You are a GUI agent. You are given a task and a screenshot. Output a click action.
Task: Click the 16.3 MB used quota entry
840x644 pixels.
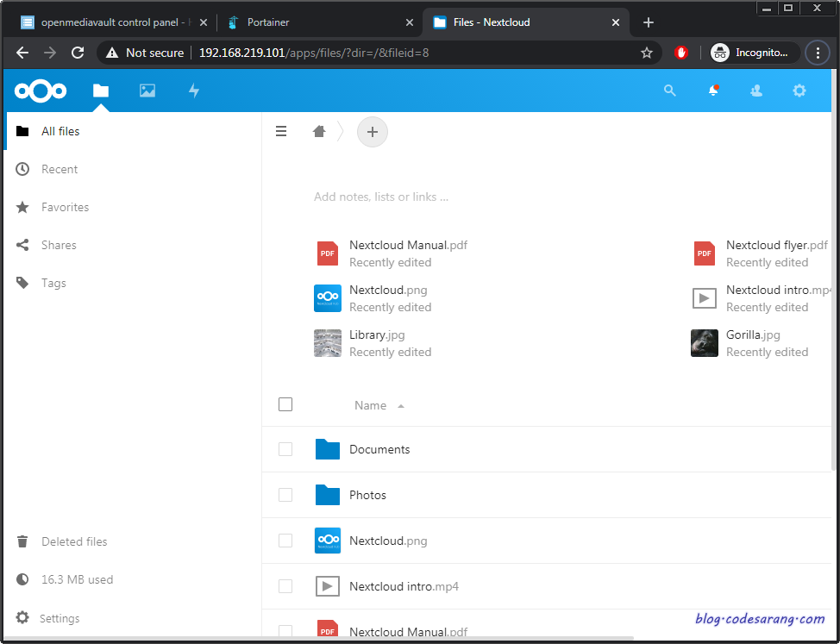tap(133, 579)
